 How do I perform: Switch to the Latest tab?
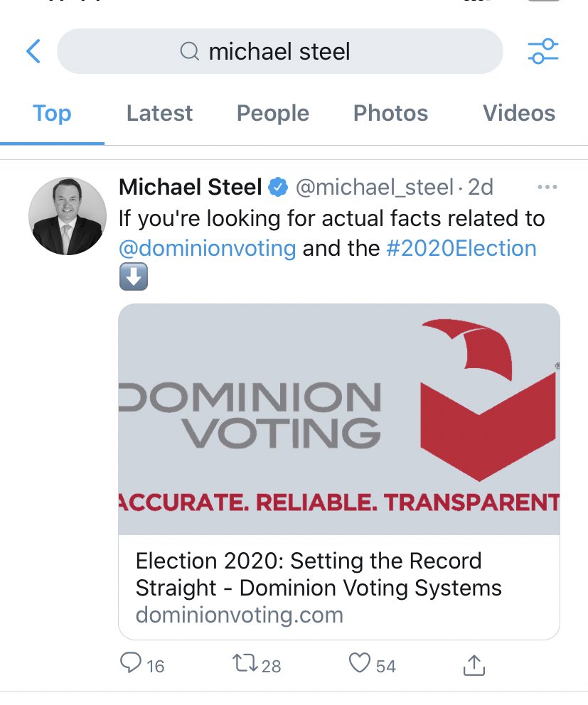[159, 114]
